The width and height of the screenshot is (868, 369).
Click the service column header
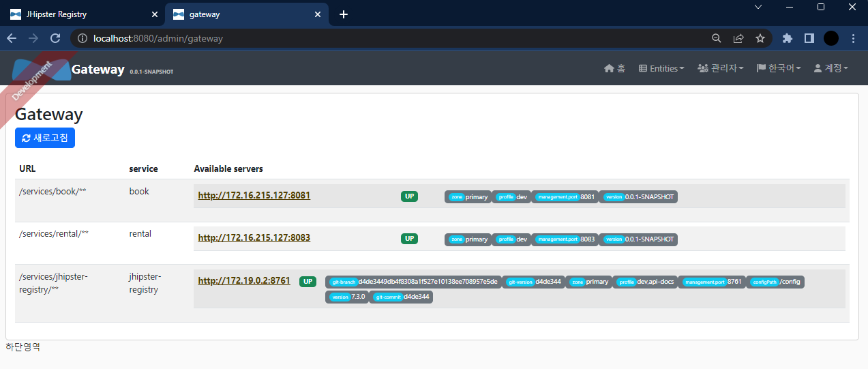pos(143,168)
